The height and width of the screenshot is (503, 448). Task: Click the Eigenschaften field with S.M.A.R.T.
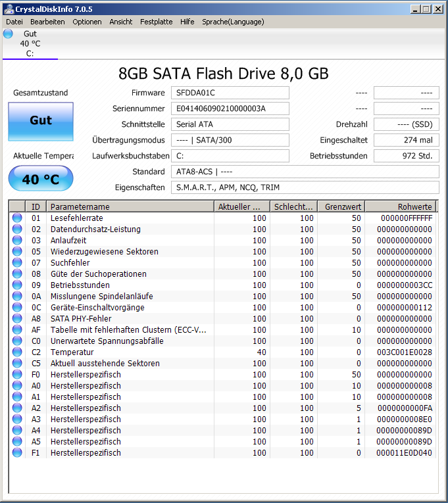tap(305, 187)
